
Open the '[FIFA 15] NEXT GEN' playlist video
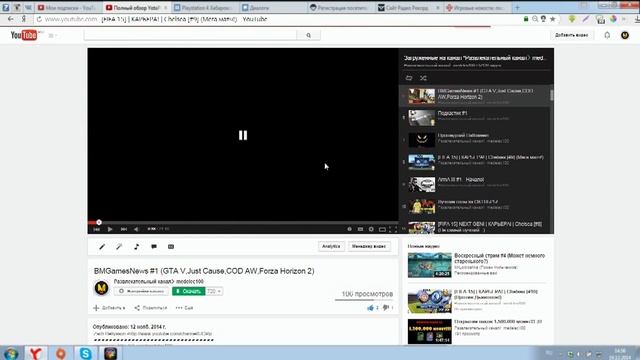pos(474,227)
